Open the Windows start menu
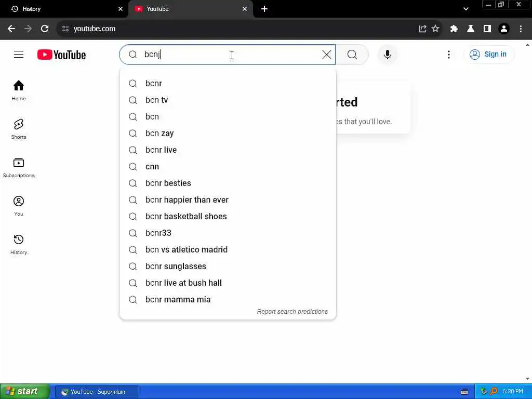 coord(25,392)
